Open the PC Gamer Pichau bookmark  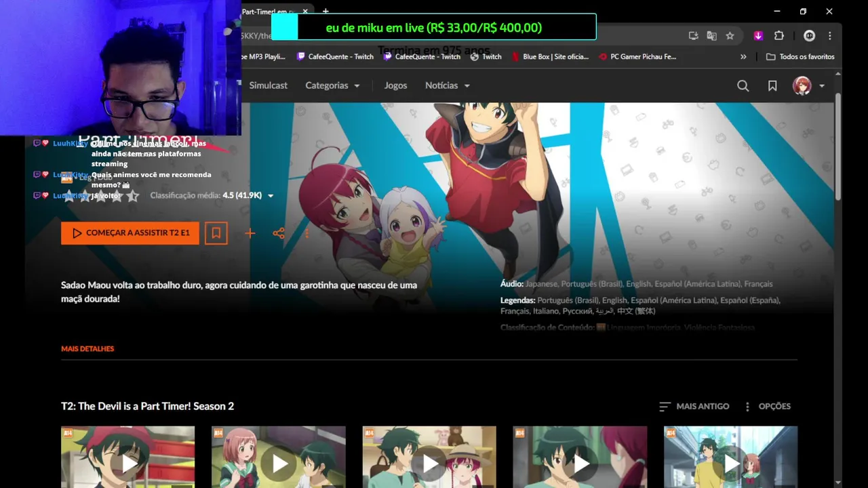pyautogui.click(x=637, y=57)
